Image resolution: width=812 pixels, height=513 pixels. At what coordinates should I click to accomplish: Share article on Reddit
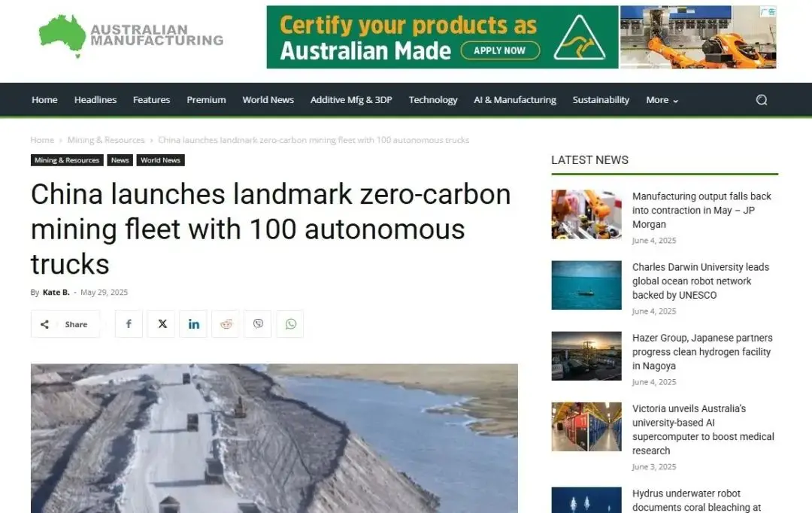click(226, 324)
